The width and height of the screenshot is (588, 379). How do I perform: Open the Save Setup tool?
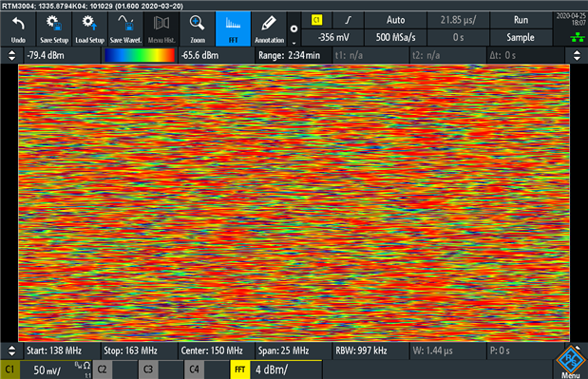tap(54, 28)
